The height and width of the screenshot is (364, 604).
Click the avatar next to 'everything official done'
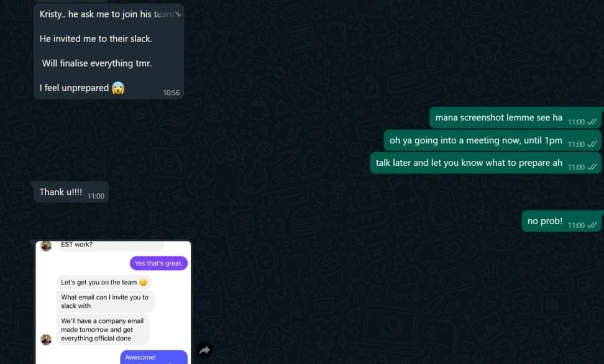click(46, 339)
